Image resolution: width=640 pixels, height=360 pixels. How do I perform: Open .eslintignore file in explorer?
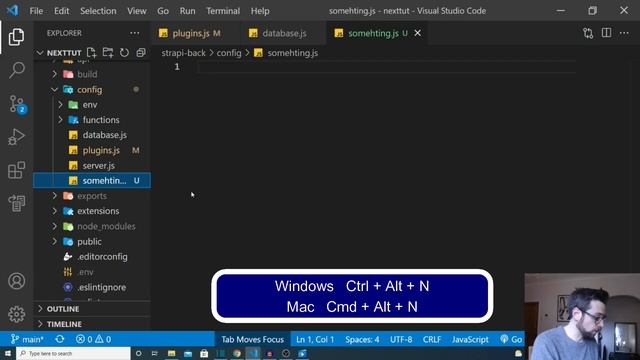coord(101,287)
